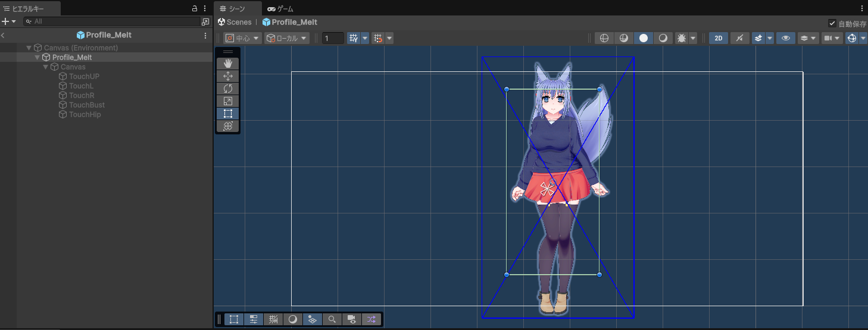
Task: Open snap increment dropdown arrow
Action: click(389, 38)
